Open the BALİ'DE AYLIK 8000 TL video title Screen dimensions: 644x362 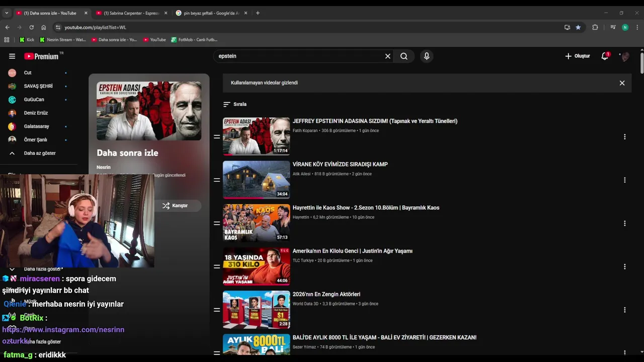(384, 337)
